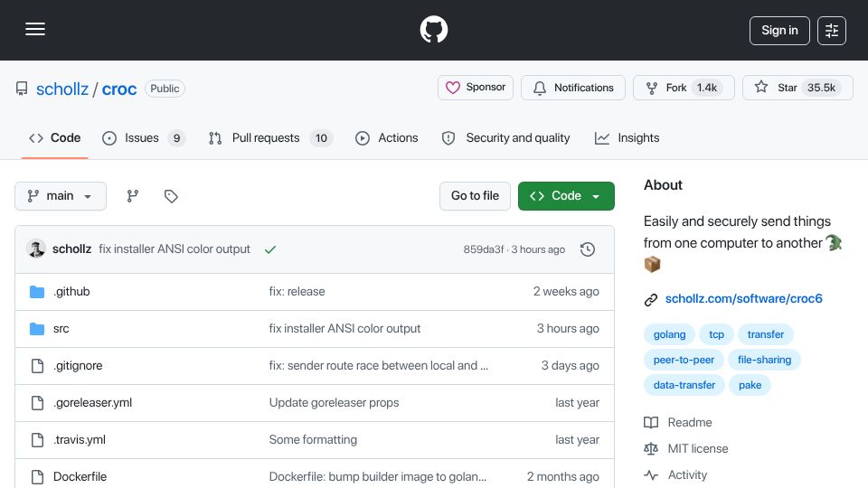
Task: Open the Insights tab
Action: (x=627, y=137)
